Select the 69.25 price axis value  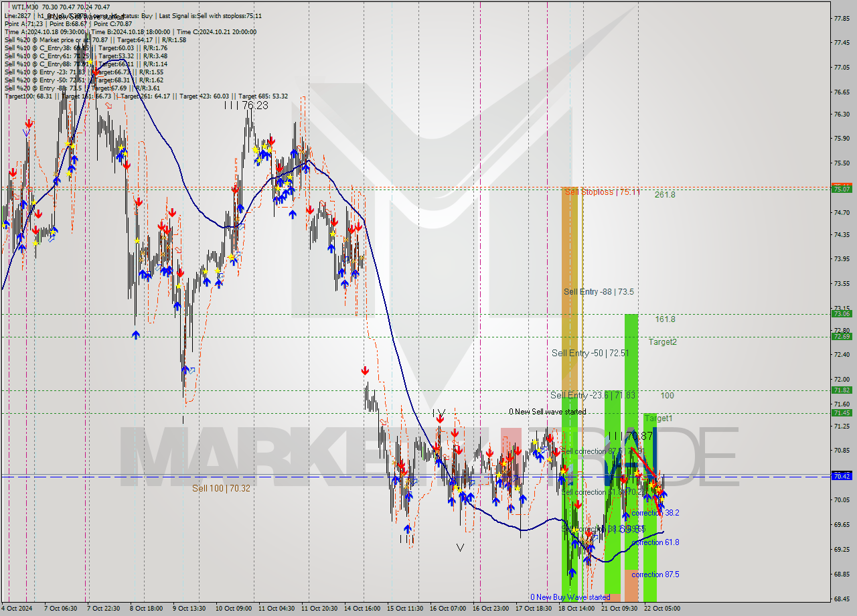point(842,549)
